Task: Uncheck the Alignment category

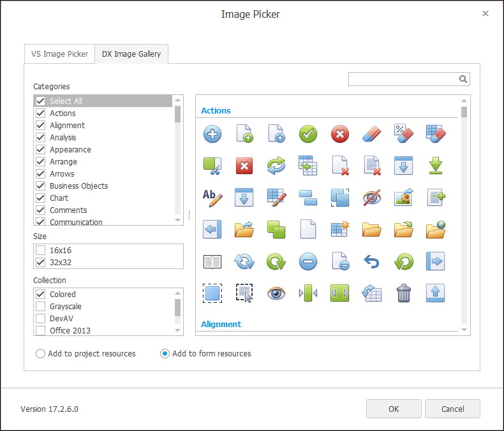Action: 40,125
